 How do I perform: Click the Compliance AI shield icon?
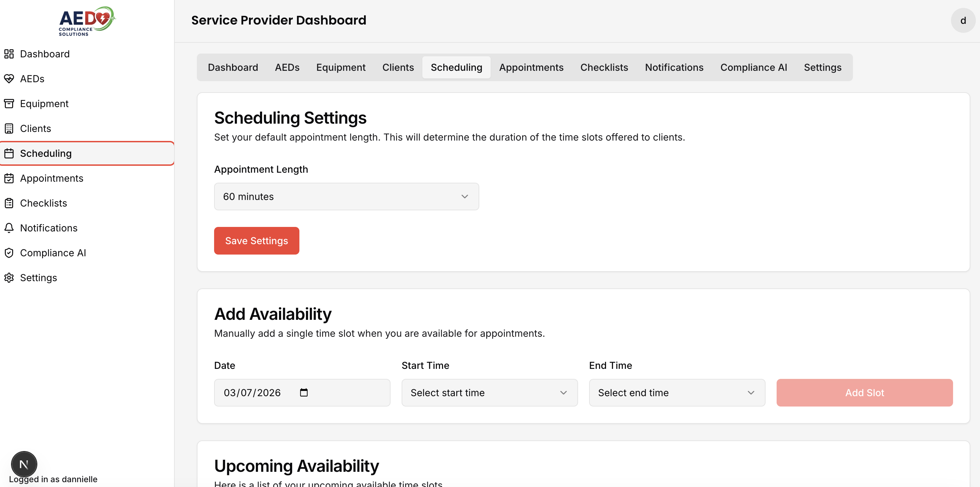coord(9,253)
